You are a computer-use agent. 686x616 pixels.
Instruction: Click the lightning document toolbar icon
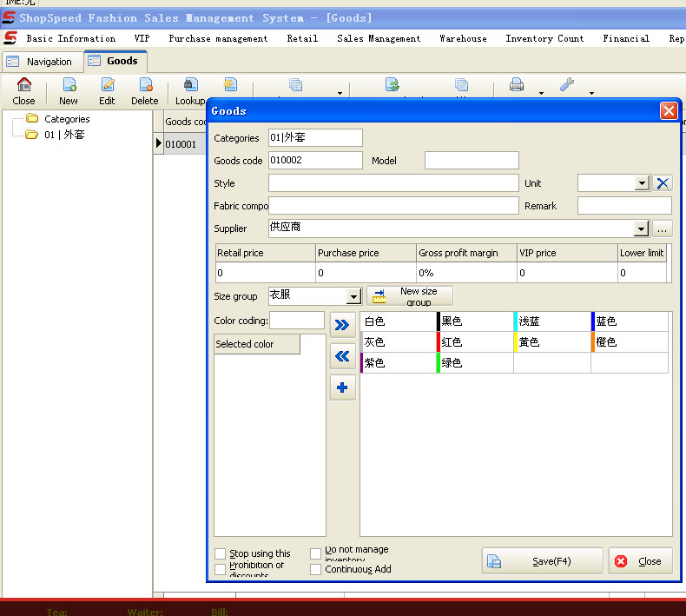point(230,84)
